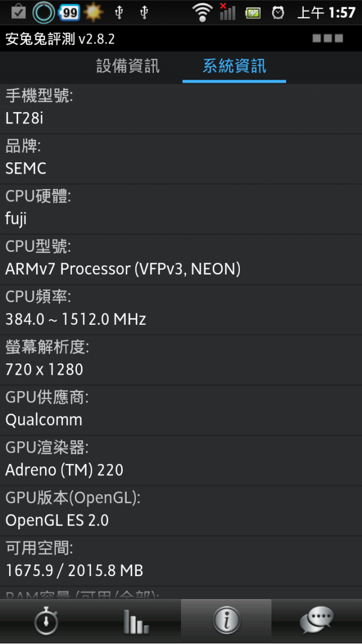Tap the 螢幕解析度 720 x 1280 row
This screenshot has width=362, height=644.
(x=181, y=360)
